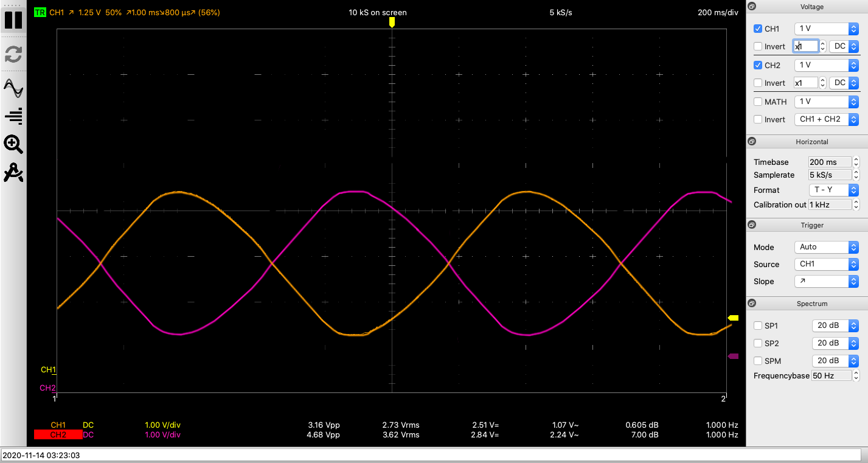Adjust the Samplerate stepper arrows

pos(856,175)
